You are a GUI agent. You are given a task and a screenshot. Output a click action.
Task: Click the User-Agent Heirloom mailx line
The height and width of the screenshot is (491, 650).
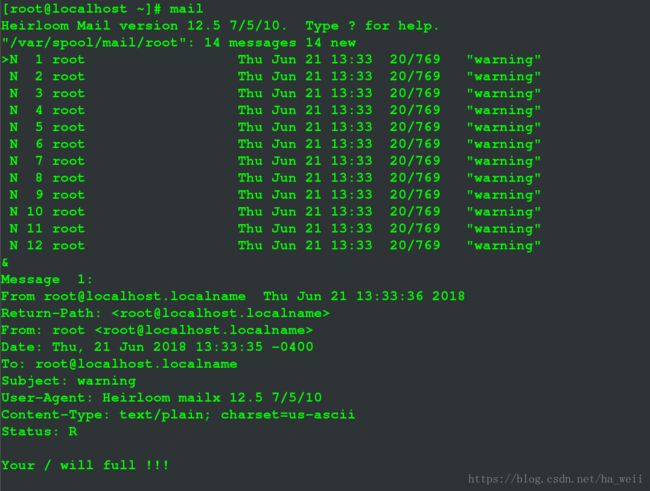pos(162,398)
